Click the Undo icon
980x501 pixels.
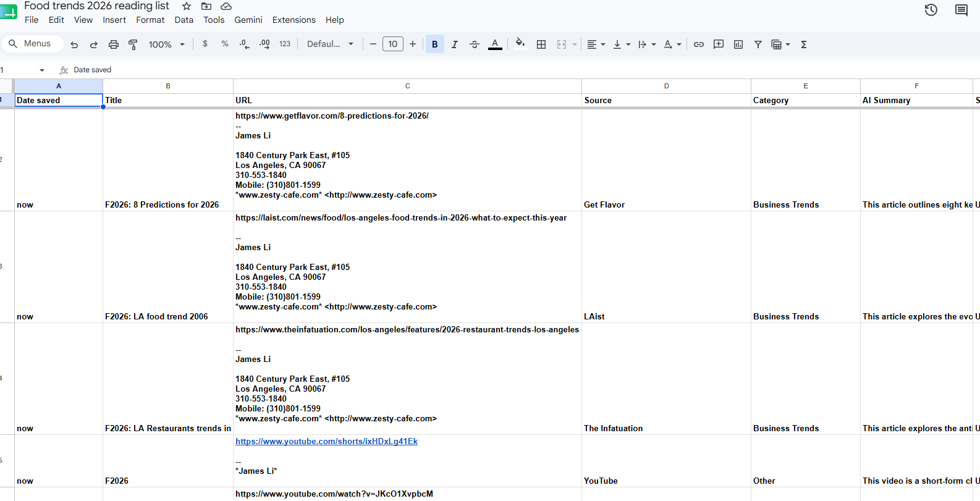tap(74, 44)
